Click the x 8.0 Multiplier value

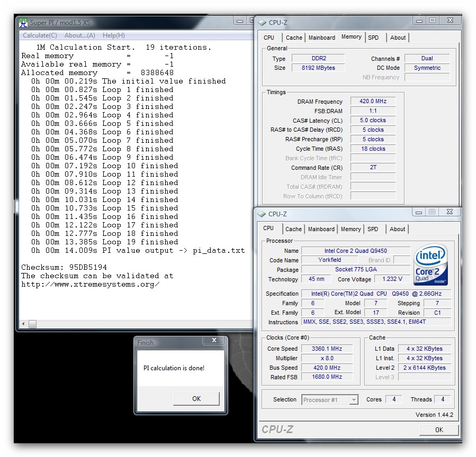pos(327,358)
